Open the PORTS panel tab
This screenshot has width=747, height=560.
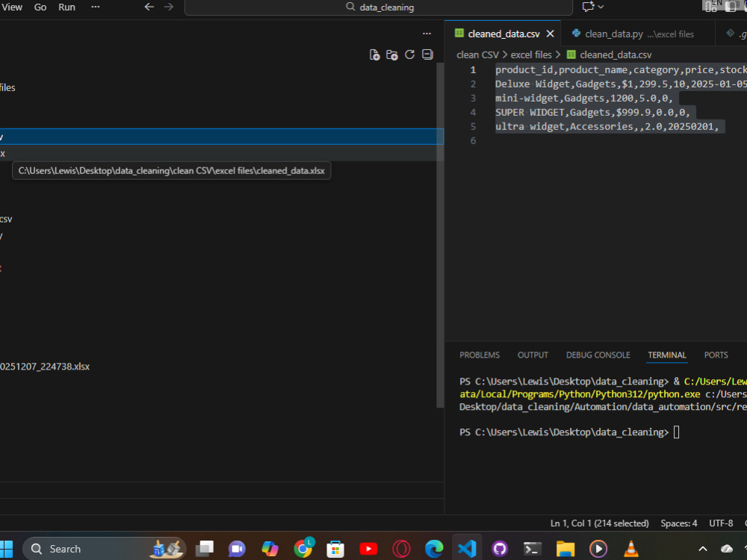(716, 355)
